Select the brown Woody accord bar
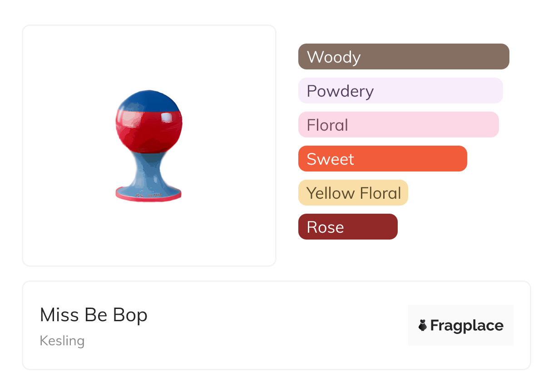 [x=403, y=57]
